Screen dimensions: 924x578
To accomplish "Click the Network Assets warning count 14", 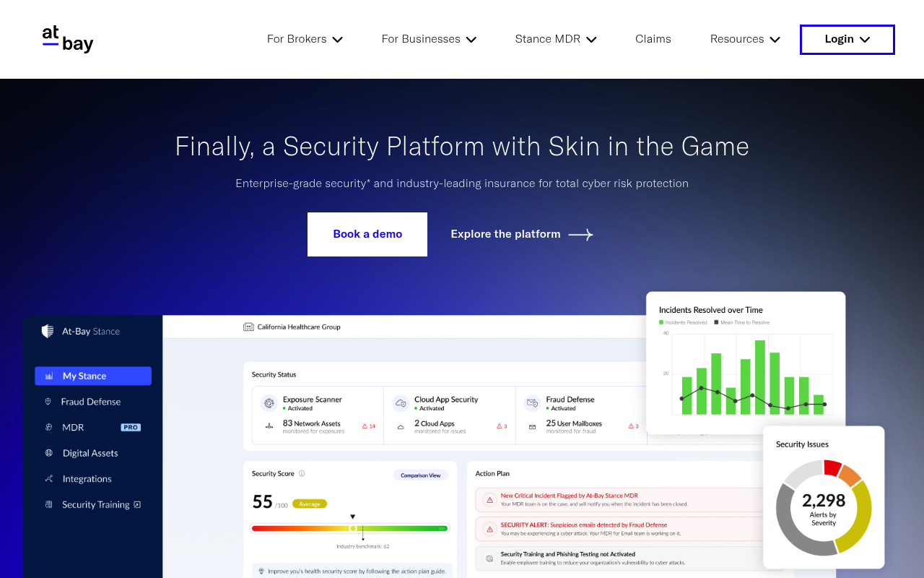I will pyautogui.click(x=369, y=426).
